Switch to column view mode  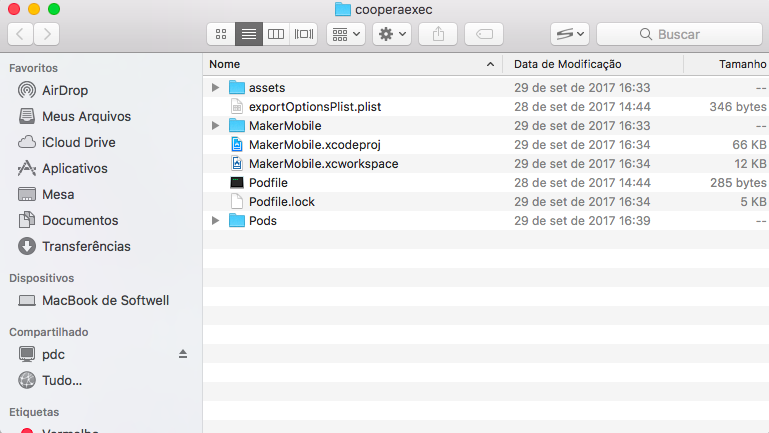pos(276,34)
